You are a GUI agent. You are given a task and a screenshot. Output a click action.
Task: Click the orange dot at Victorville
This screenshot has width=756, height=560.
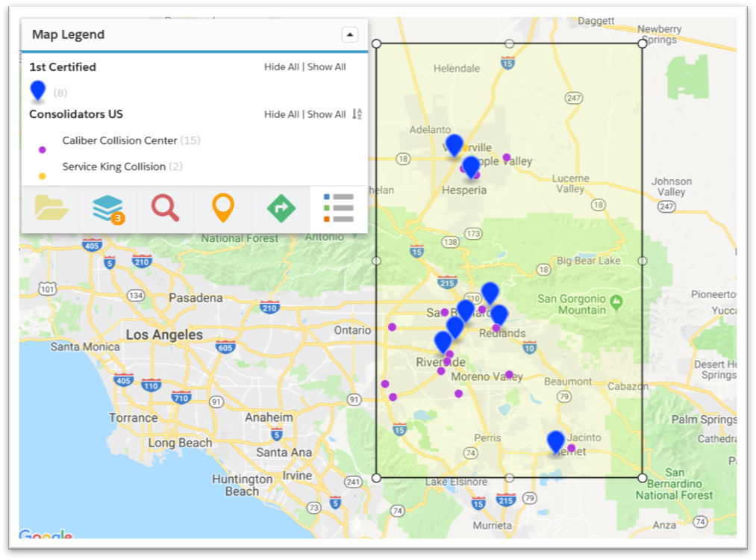[465, 148]
